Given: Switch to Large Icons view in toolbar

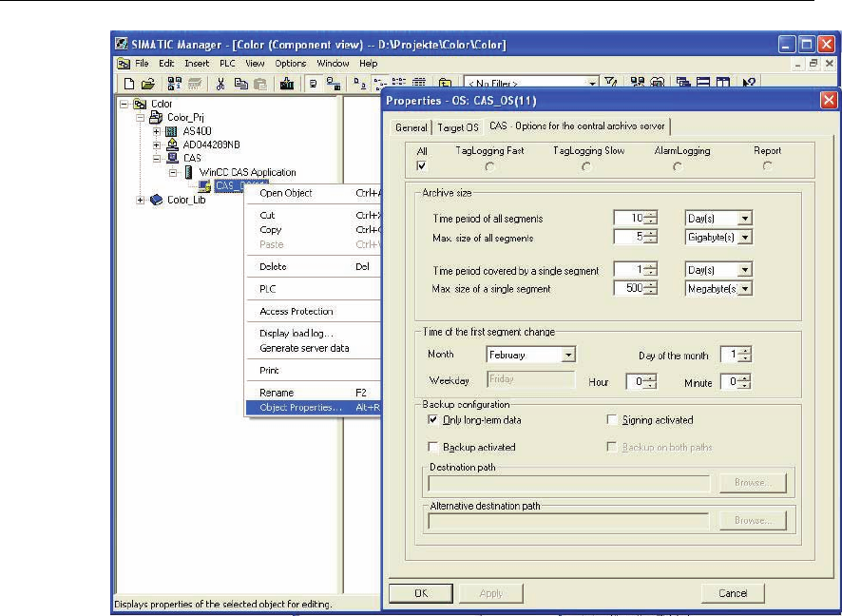Looking at the screenshot, I should pos(359,84).
